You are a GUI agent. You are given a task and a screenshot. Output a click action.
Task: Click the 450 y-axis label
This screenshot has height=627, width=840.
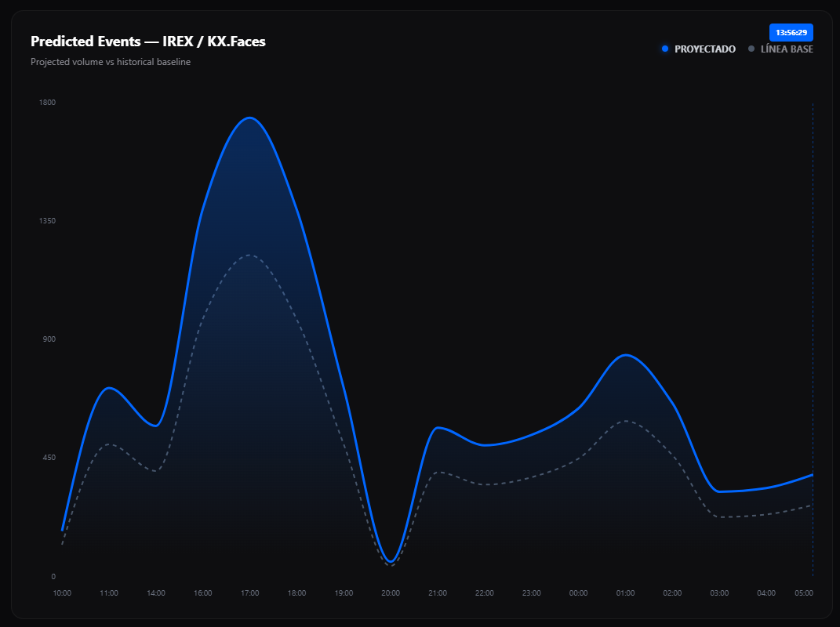(x=49, y=457)
